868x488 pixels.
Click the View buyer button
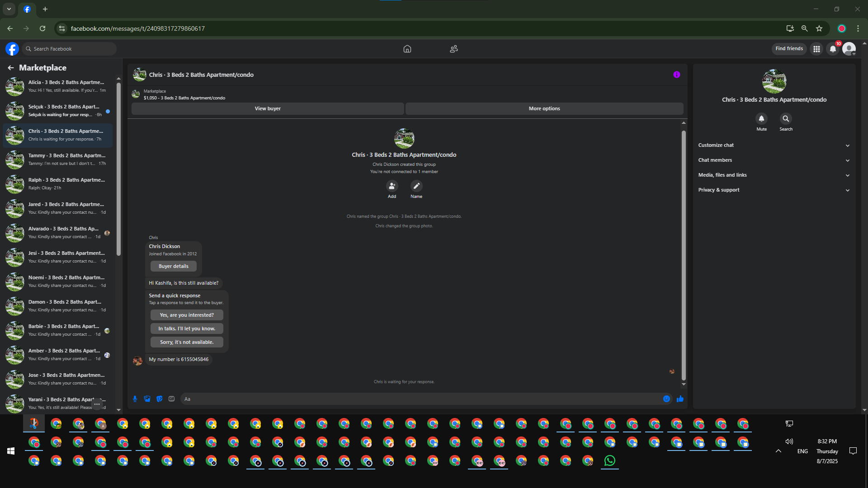(x=268, y=108)
